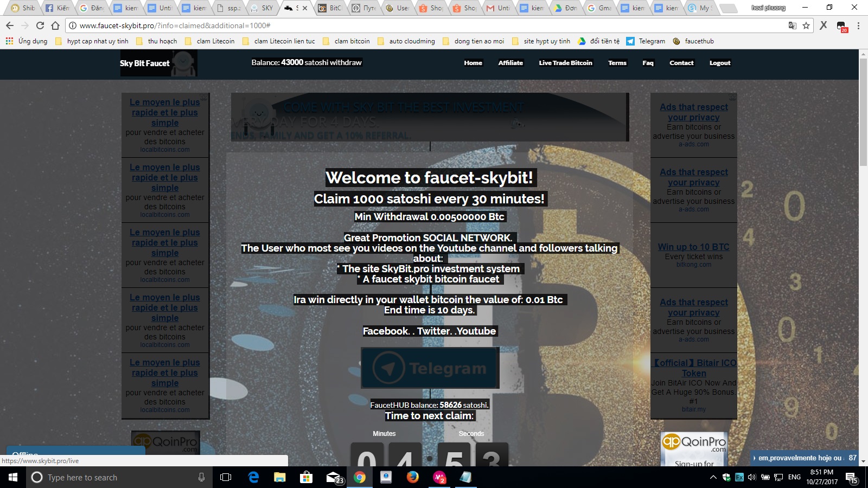The image size is (868, 488).
Task: Expand the clam Litecoin lien tuc folder
Action: [x=279, y=41]
